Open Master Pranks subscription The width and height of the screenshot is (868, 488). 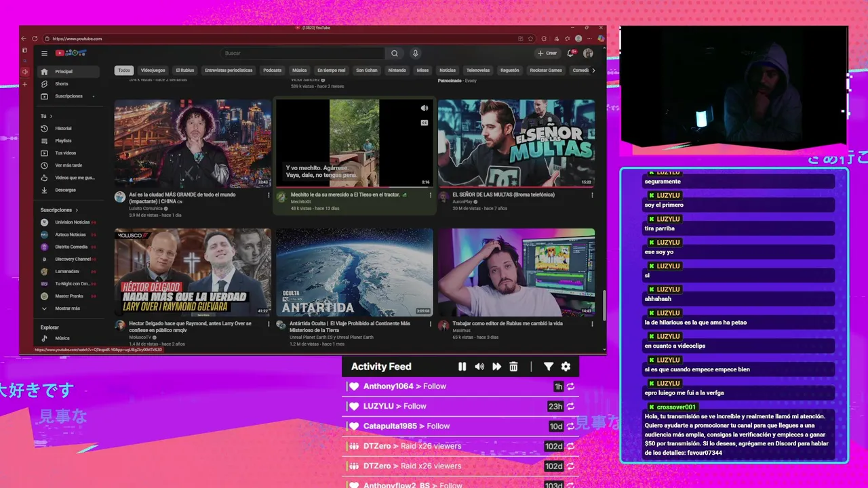point(69,296)
